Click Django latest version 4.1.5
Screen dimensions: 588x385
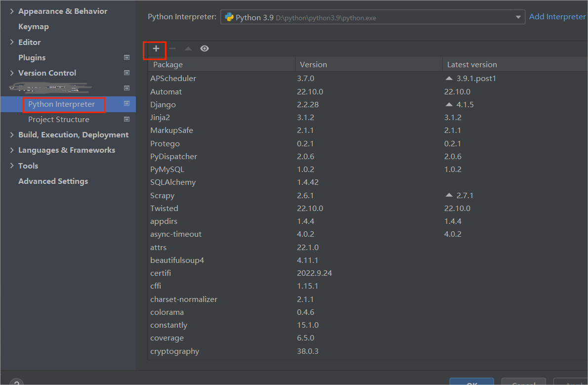click(464, 105)
